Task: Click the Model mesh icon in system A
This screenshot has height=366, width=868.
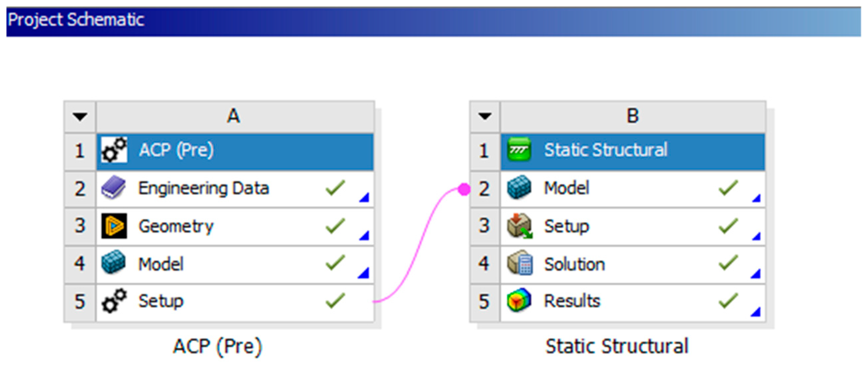Action: [114, 263]
